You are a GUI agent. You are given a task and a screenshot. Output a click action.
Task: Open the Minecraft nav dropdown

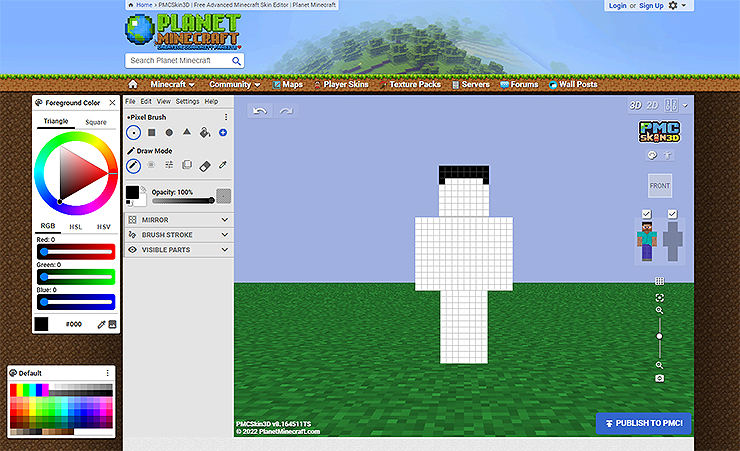[172, 84]
